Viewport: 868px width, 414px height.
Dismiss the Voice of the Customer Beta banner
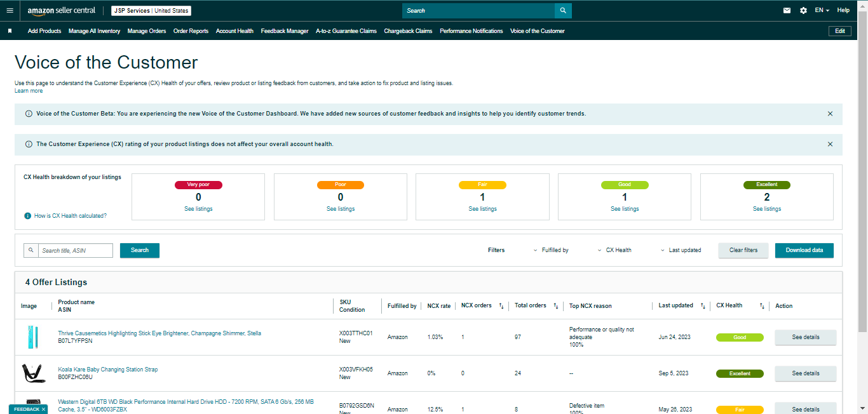coord(830,114)
